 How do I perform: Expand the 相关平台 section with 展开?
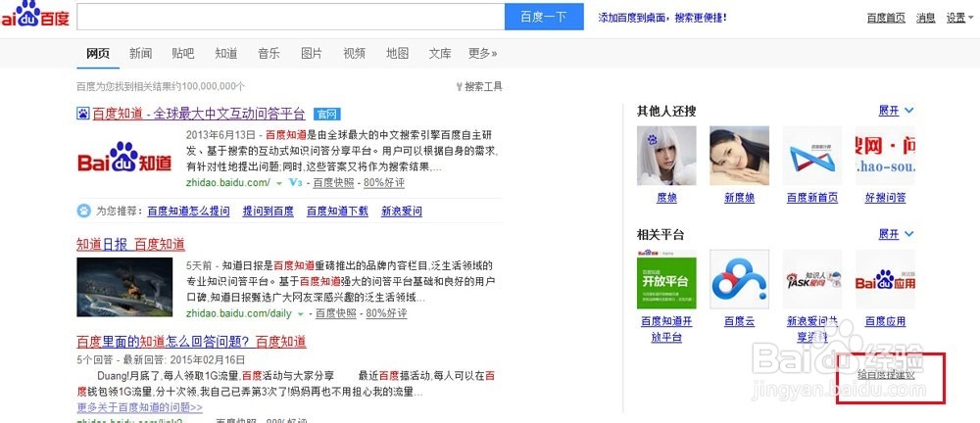point(896,234)
